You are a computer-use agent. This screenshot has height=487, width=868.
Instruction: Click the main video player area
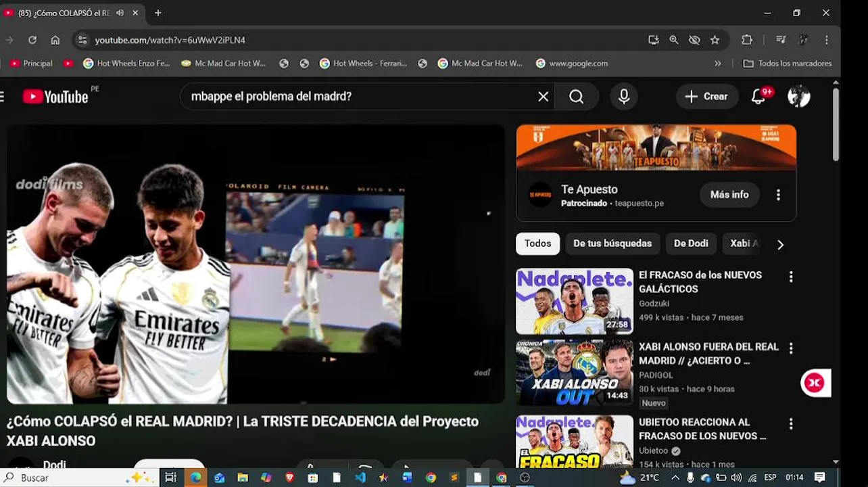tap(256, 264)
